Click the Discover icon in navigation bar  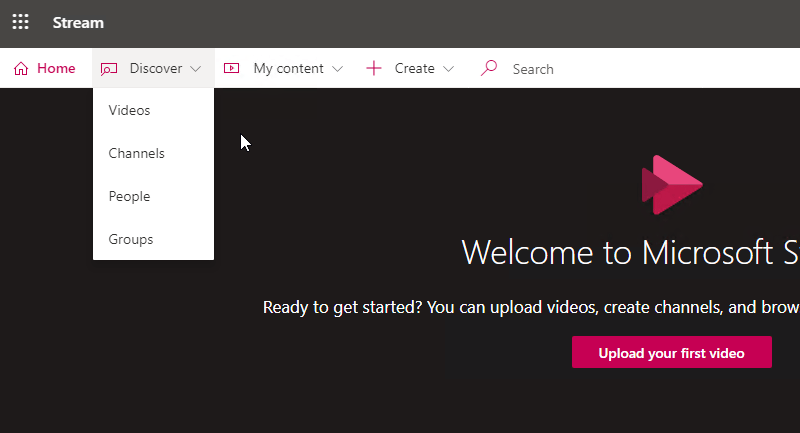(x=110, y=69)
